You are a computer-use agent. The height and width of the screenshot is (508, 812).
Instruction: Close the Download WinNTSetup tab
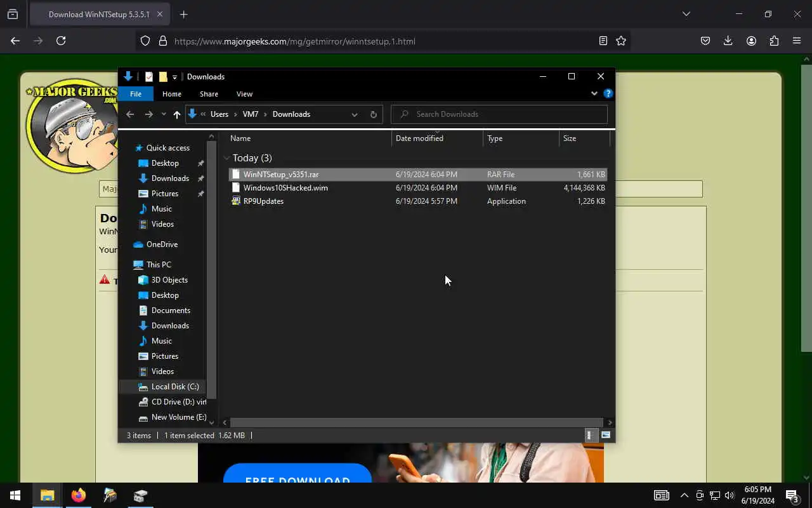click(x=160, y=14)
